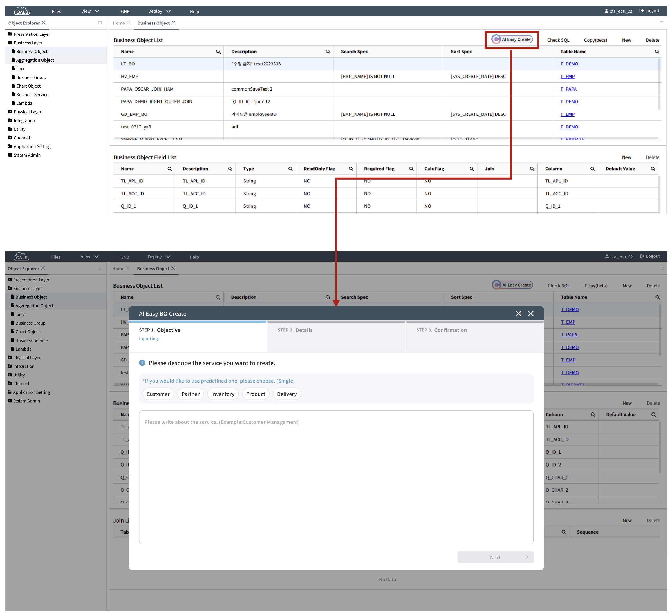The width and height of the screenshot is (672, 616).
Task: Select Chart Object in upper tree
Action: pyautogui.click(x=28, y=86)
